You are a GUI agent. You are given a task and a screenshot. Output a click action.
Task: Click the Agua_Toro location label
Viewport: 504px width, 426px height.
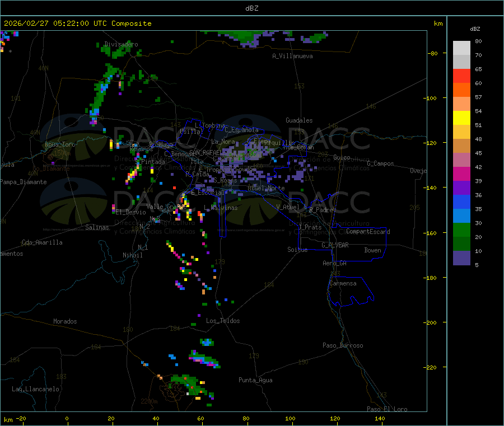60,144
